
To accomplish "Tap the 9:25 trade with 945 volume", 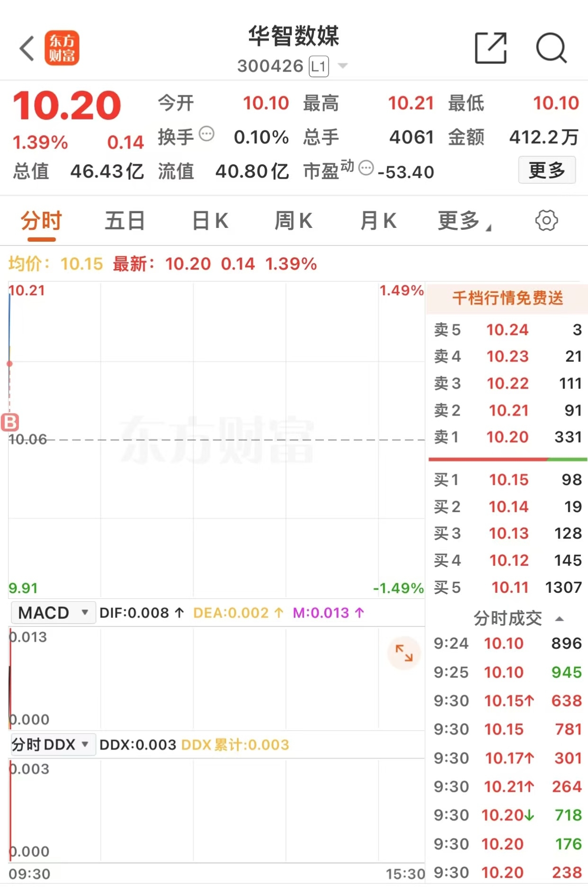I will [x=508, y=672].
